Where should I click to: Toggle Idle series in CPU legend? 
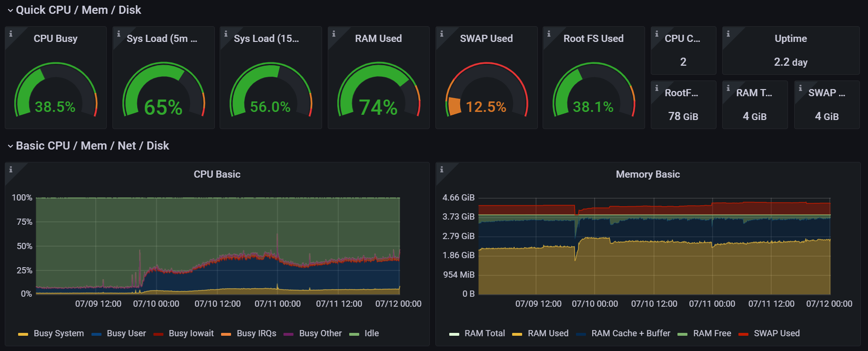pos(372,333)
